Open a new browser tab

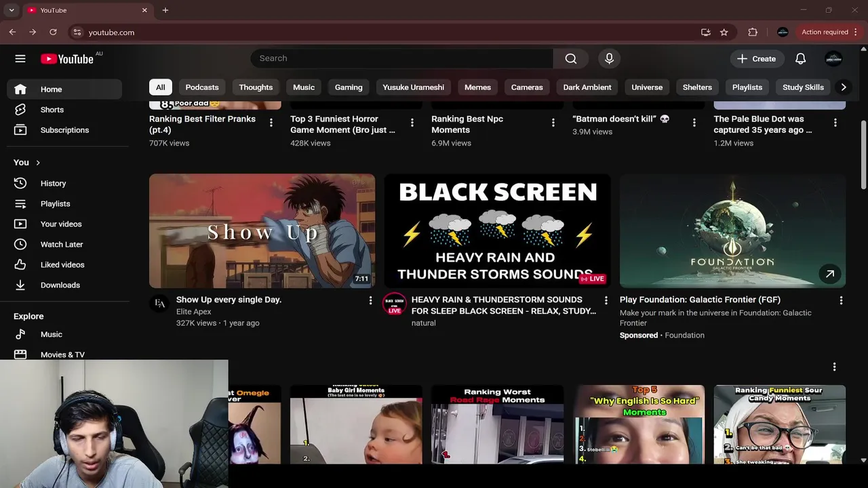click(165, 10)
